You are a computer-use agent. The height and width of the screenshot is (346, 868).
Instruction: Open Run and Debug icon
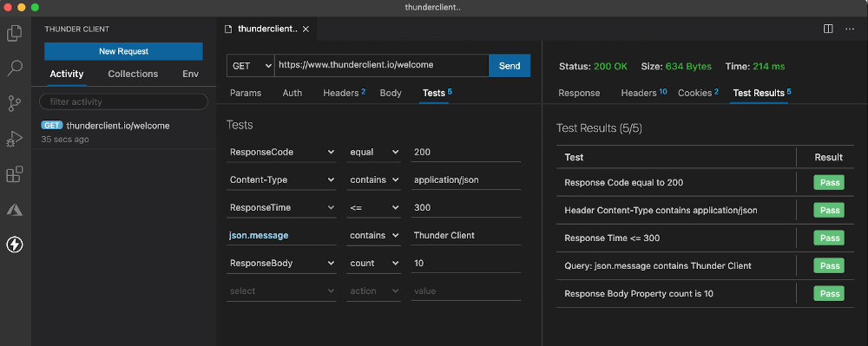pos(15,139)
